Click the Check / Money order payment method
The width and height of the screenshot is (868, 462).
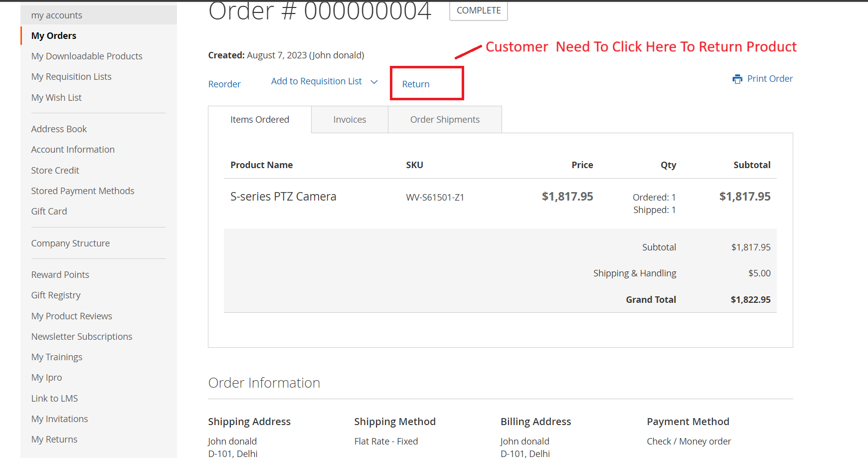pos(689,442)
